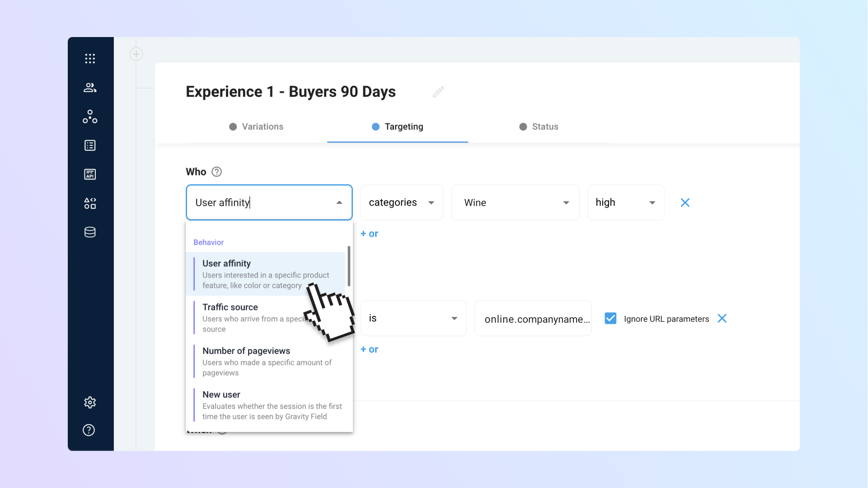Remove the User affinity condition row
The image size is (868, 488).
[685, 202]
